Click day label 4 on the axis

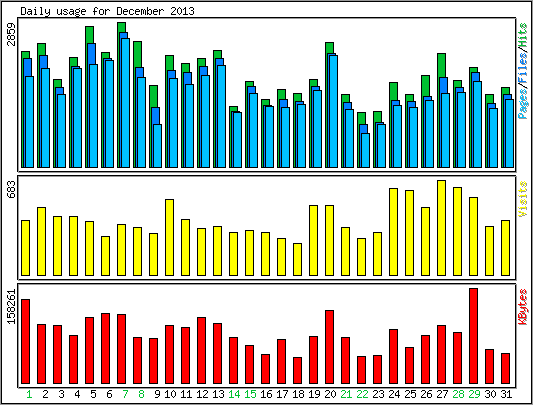[x=77, y=394]
